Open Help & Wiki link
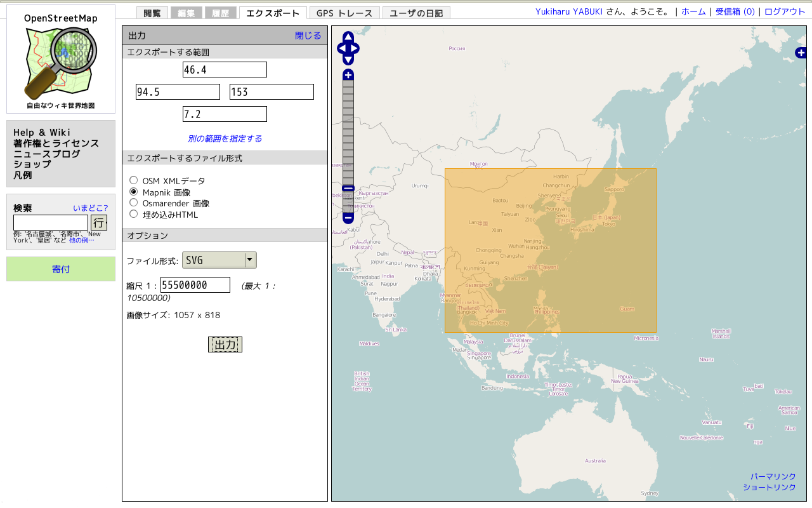This screenshot has width=812, height=508. [x=42, y=133]
